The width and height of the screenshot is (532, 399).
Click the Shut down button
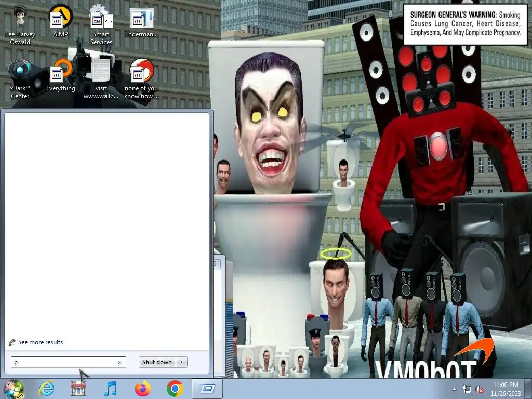(157, 362)
